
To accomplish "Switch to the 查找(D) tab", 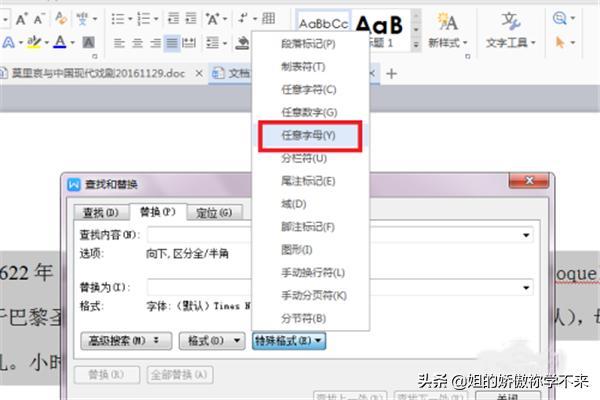I will (101, 213).
